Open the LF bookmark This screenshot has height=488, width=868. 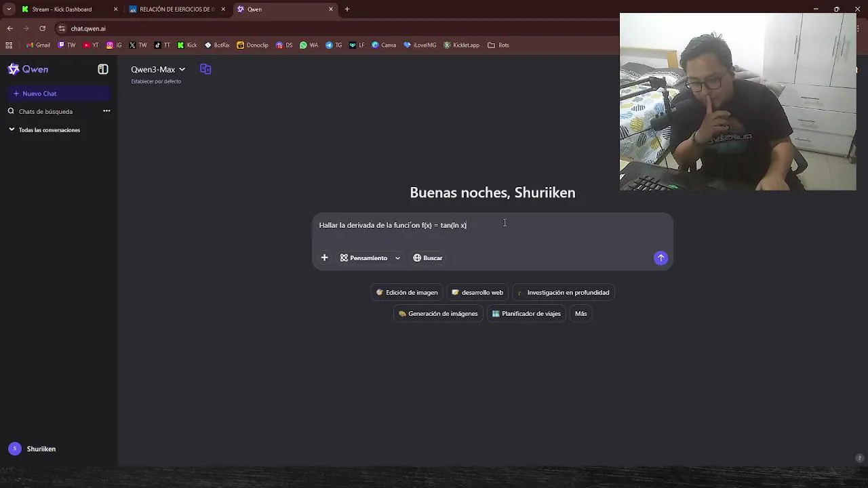click(357, 45)
